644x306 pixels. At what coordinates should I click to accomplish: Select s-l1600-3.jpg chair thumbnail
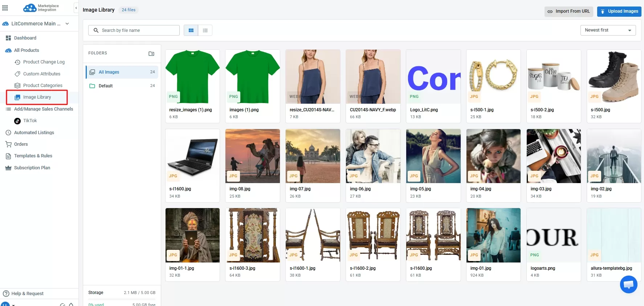253,235
